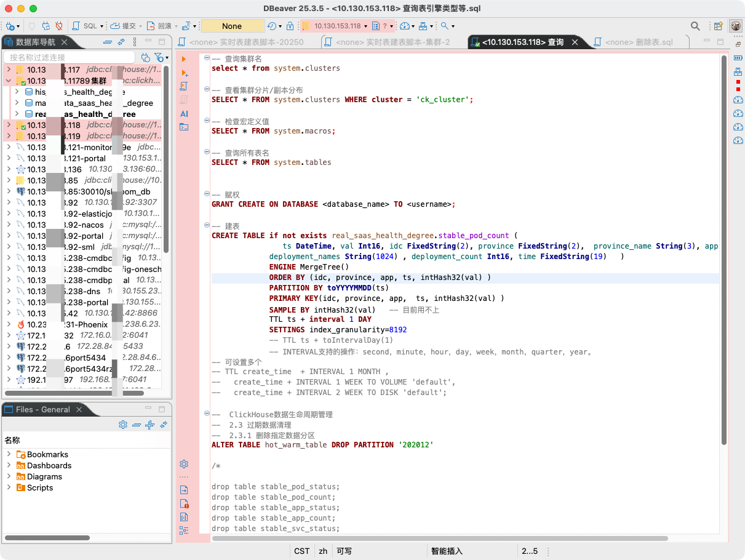Viewport: 745px width, 560px height.
Task: Click Collapse All icon in the Files panel
Action: pyautogui.click(x=136, y=425)
